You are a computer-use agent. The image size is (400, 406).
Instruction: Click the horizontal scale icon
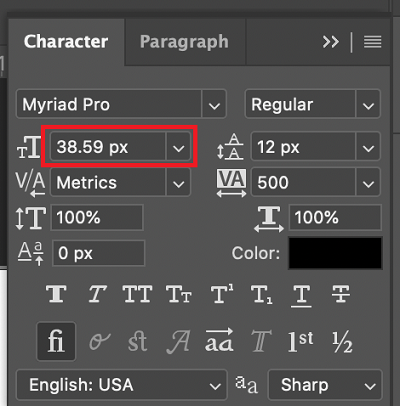pyautogui.click(x=269, y=219)
